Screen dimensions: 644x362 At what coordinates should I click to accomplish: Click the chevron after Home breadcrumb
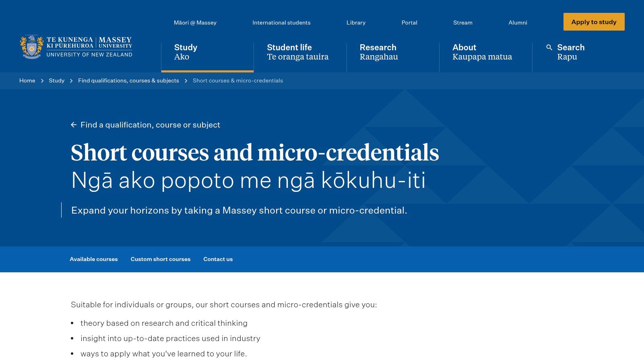click(42, 81)
